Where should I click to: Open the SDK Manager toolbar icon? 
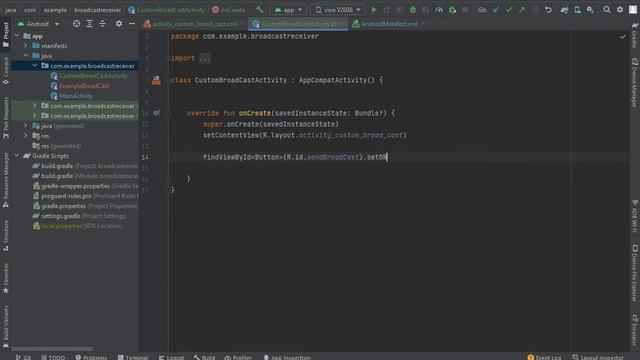(x=590, y=9)
